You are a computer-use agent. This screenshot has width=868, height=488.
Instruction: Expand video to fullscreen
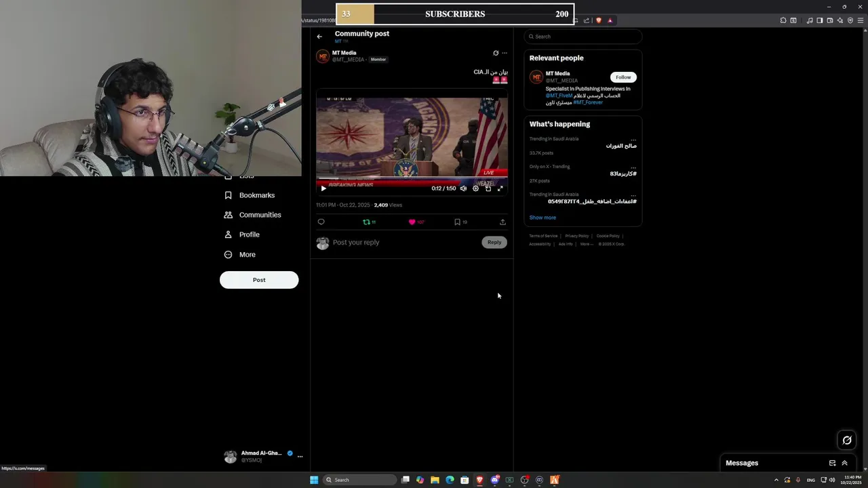(500, 188)
